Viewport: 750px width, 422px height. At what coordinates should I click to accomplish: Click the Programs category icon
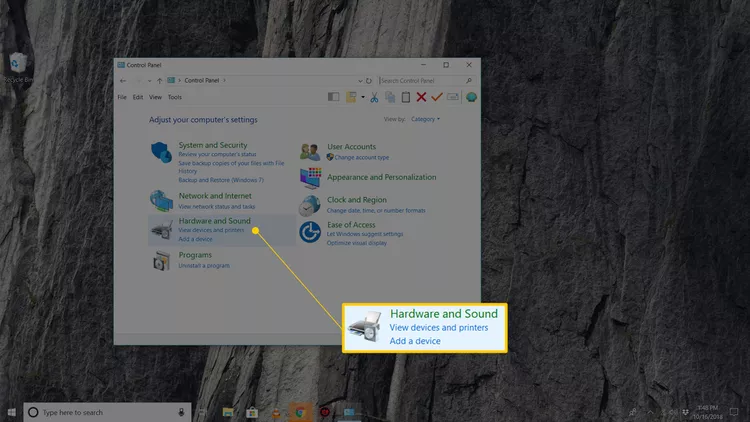pos(161,260)
